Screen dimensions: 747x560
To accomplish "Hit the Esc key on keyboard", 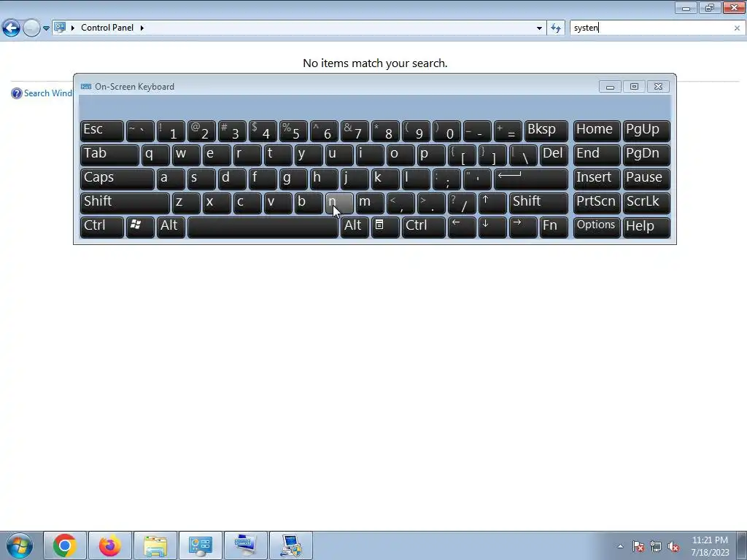I will tap(102, 131).
